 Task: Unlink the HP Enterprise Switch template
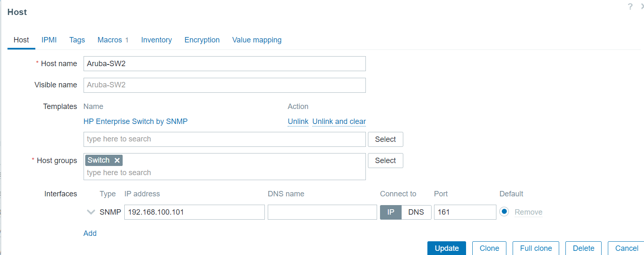pos(298,121)
